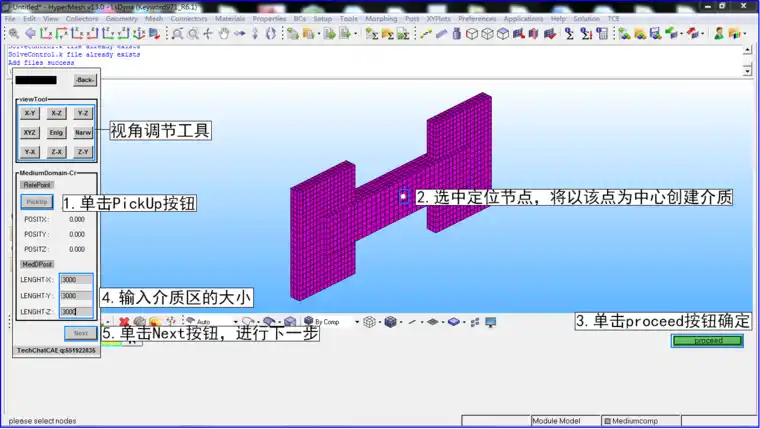Viewport: 760px width, 429px height.
Task: Click the XYZ triad orientation icon
Action: pos(139,33)
